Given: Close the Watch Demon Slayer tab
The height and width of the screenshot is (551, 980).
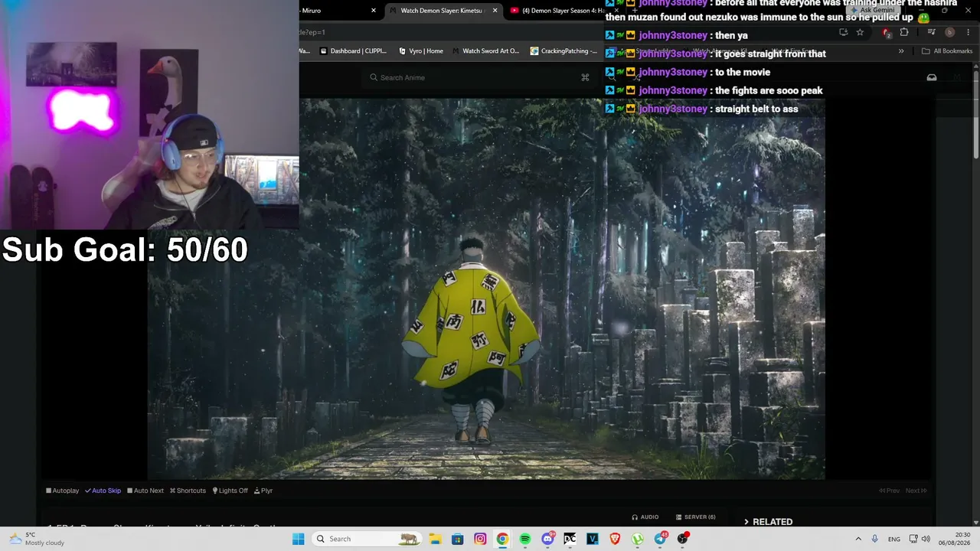Looking at the screenshot, I should tap(495, 11).
